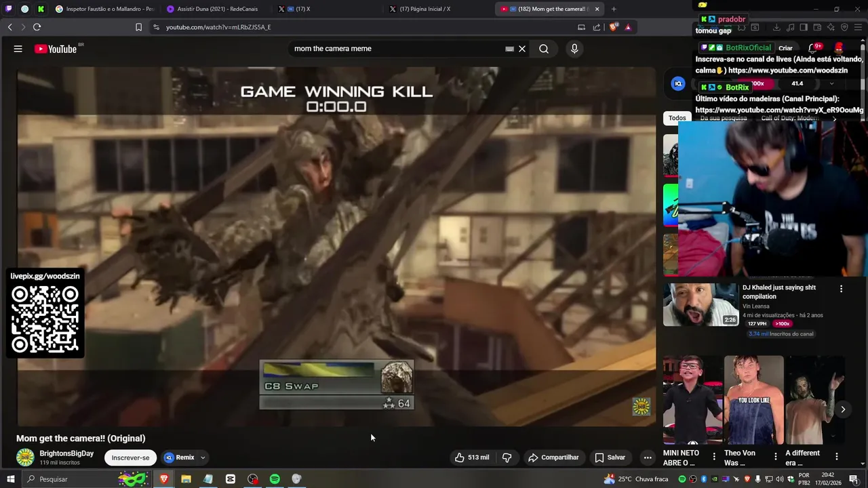Open the 'MINI NETO ABRE O...' short
This screenshot has height=488, width=868.
692,399
